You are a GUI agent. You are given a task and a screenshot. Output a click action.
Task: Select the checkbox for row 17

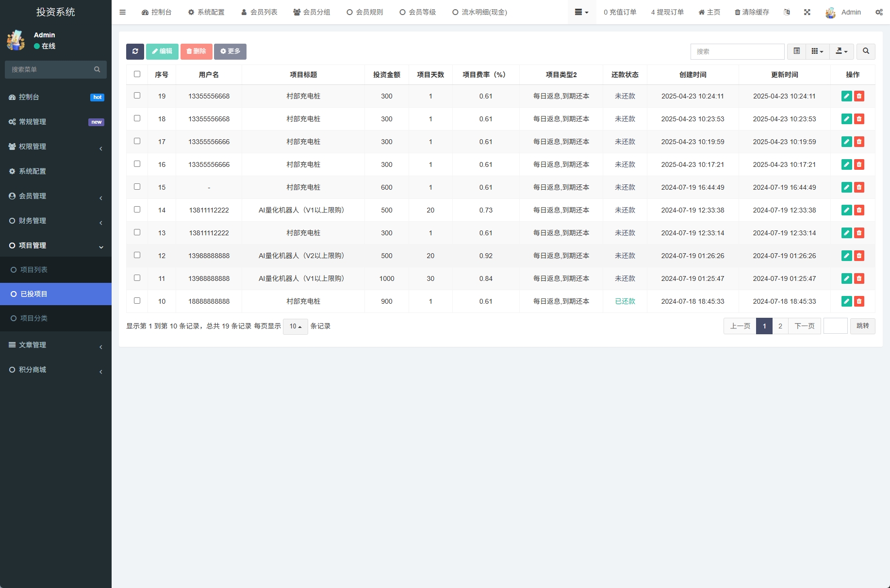pos(137,141)
